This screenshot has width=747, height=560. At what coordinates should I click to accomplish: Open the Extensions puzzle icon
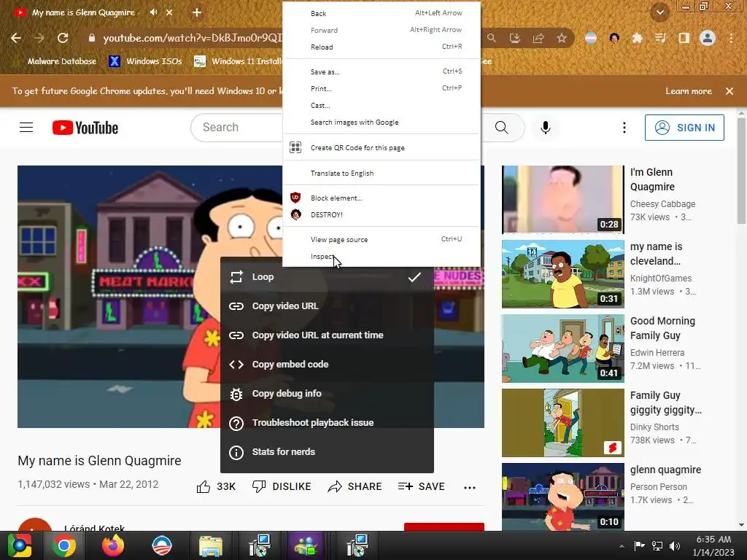click(637, 38)
